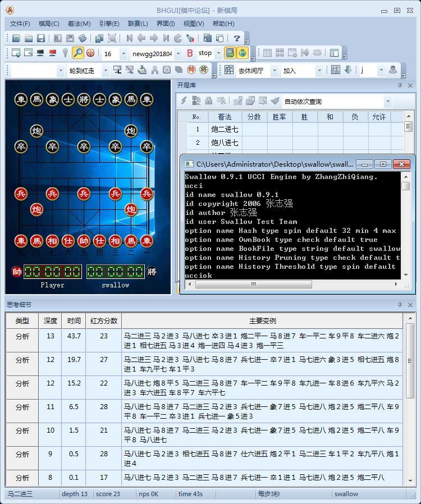The image size is (421, 504).
Task: Select the depth 13 analysis row
Action: click(x=204, y=340)
